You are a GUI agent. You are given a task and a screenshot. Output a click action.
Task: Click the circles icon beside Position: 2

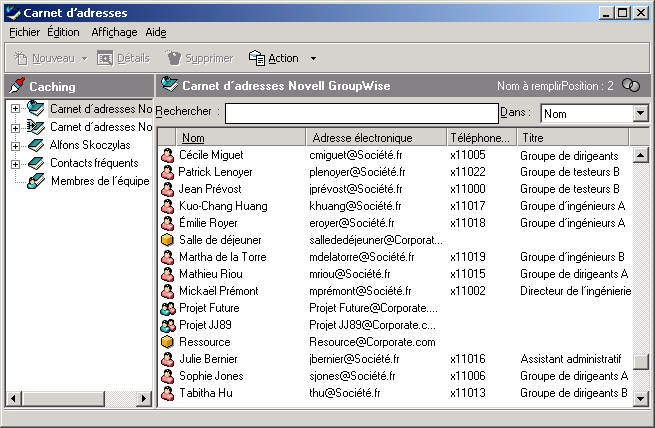pos(631,86)
